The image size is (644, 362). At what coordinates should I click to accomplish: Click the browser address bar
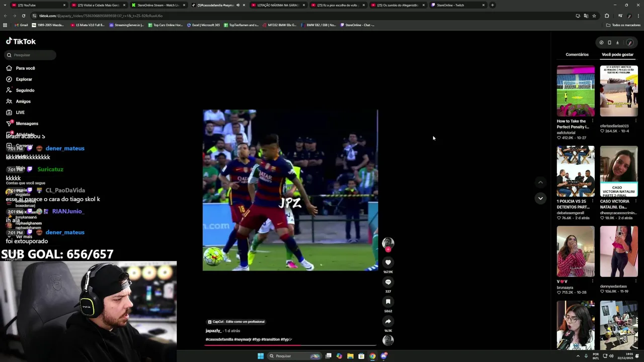click(x=302, y=16)
